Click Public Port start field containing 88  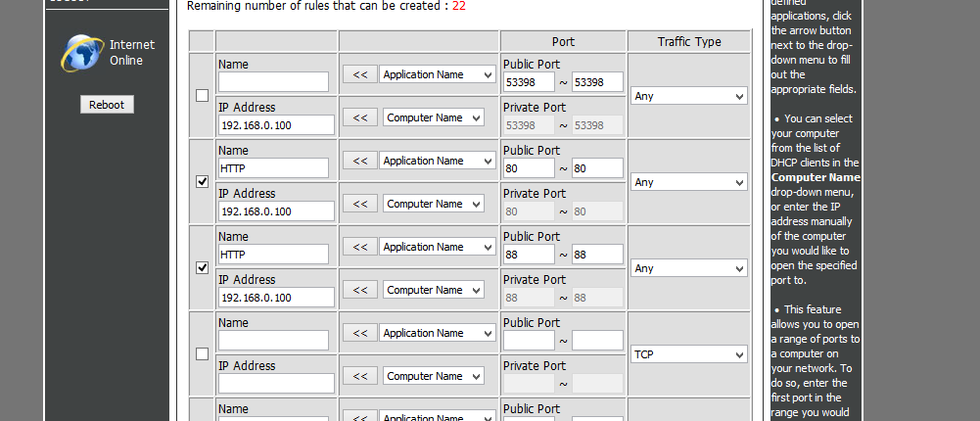coord(529,255)
